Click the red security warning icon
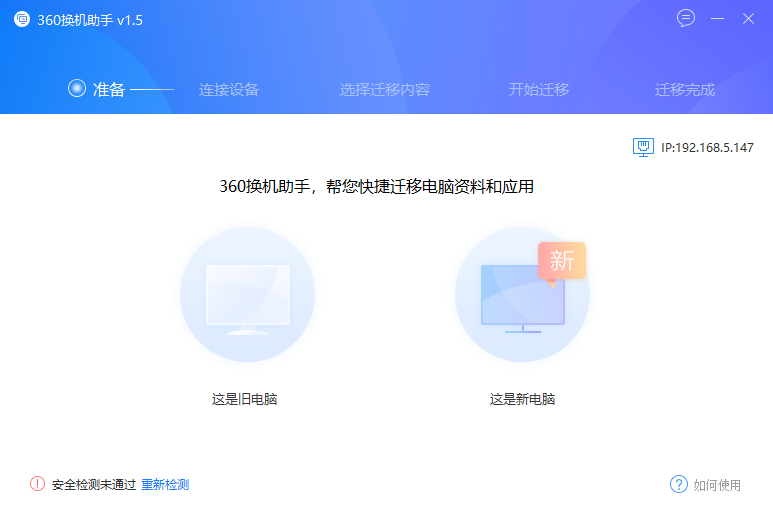This screenshot has height=517, width=773. [38, 484]
